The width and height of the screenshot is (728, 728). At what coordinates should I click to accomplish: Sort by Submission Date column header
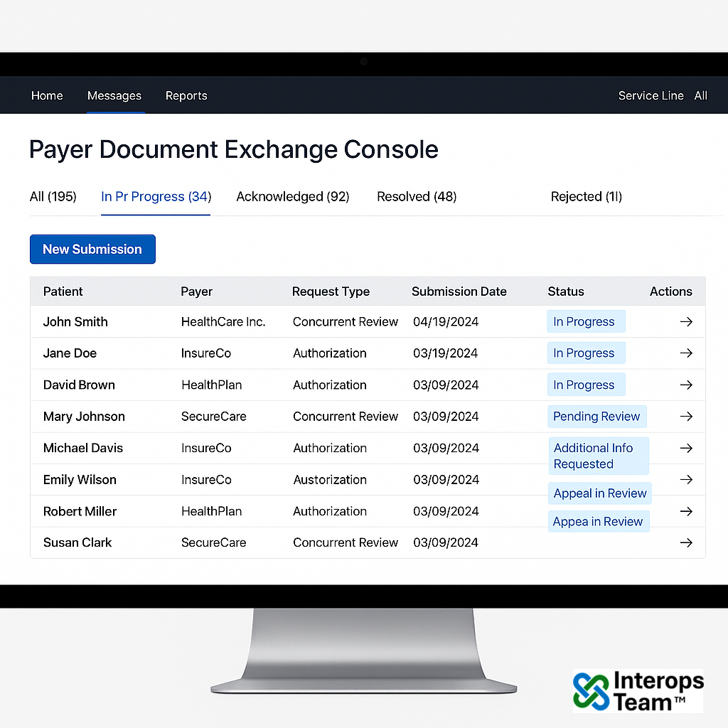click(x=459, y=291)
